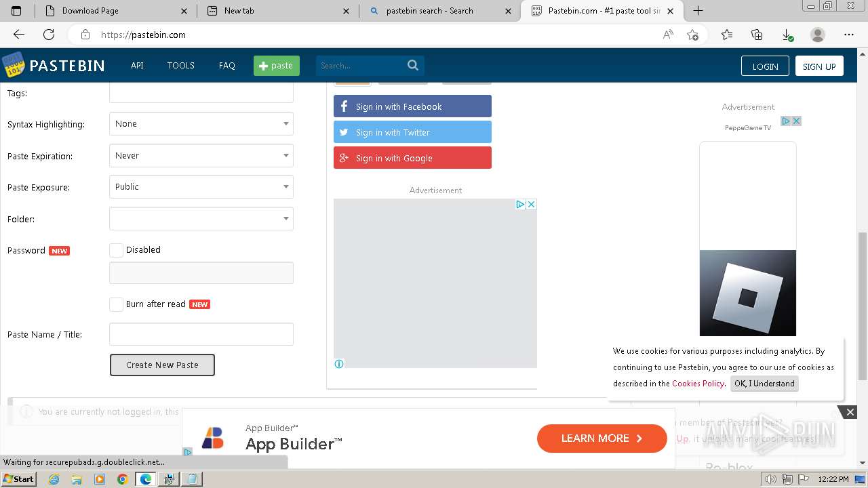This screenshot has width=868, height=488.
Task: Open the Downloads icon
Action: pos(787,35)
